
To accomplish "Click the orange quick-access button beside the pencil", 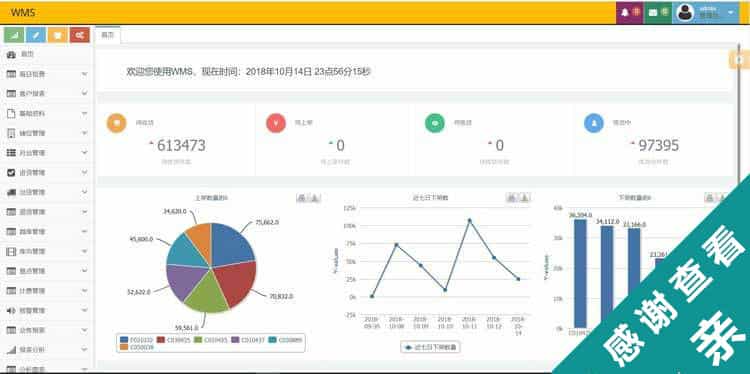I will coord(57,35).
